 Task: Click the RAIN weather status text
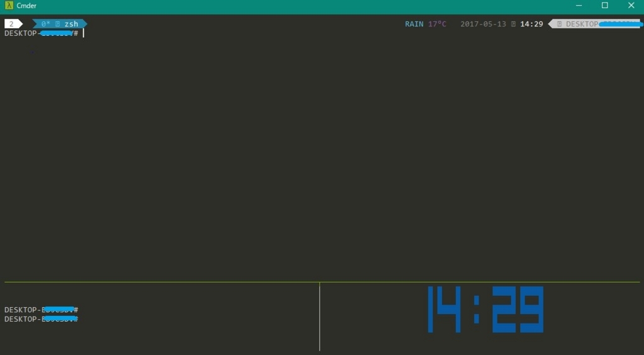click(414, 24)
